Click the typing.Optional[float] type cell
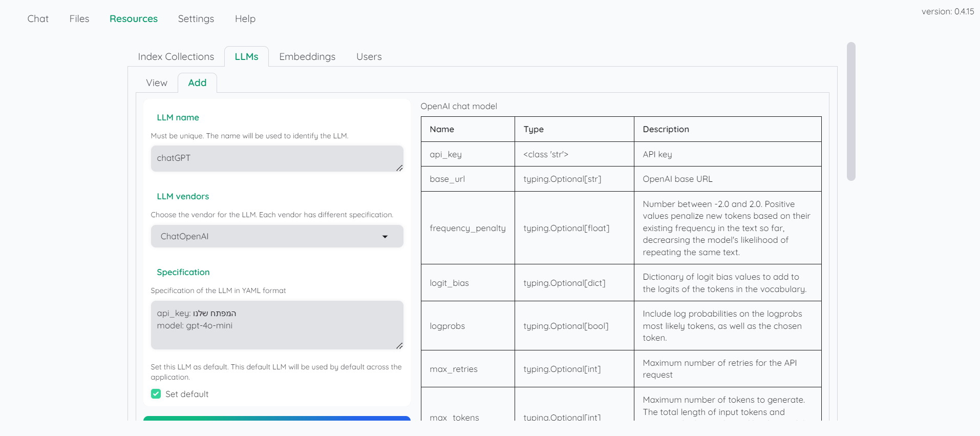The width and height of the screenshot is (980, 436). pos(574,228)
